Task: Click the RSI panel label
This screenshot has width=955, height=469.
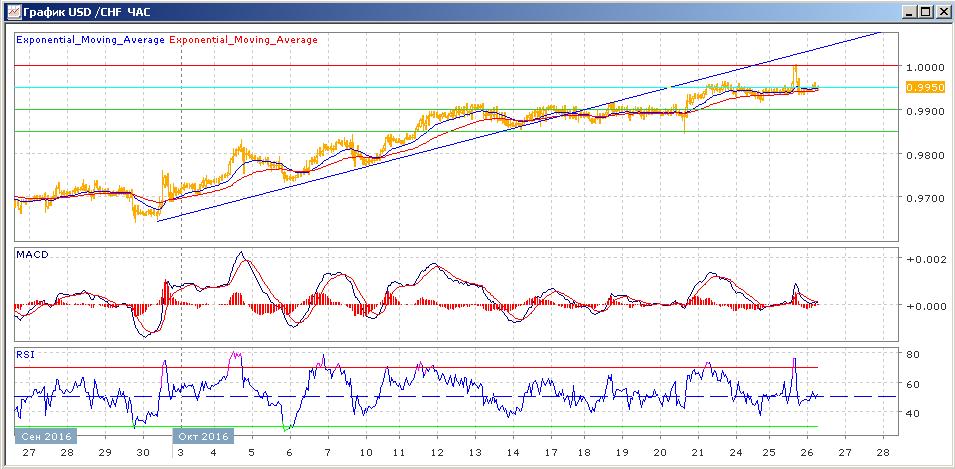Action: [x=26, y=356]
